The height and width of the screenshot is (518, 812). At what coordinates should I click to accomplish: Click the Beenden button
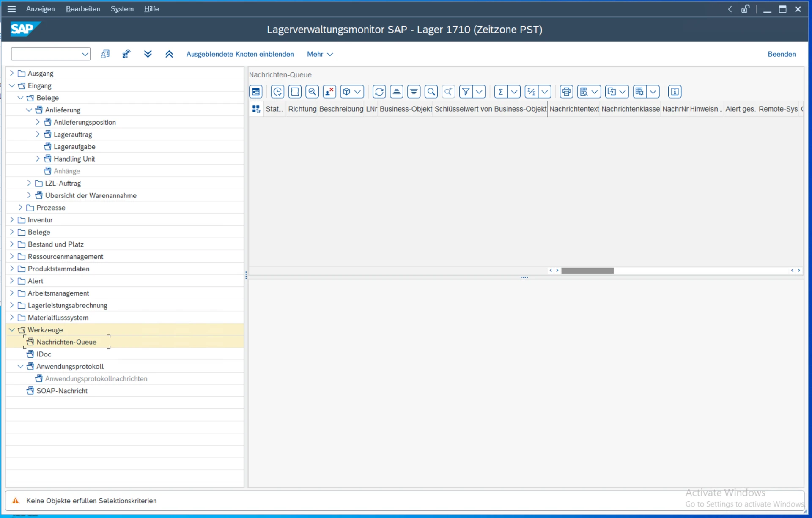782,54
